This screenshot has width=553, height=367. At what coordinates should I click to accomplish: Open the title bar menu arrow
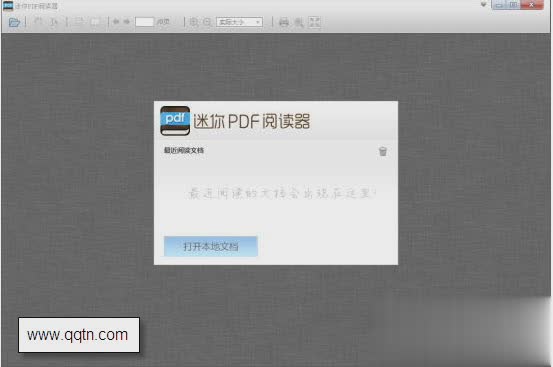pyautogui.click(x=484, y=5)
